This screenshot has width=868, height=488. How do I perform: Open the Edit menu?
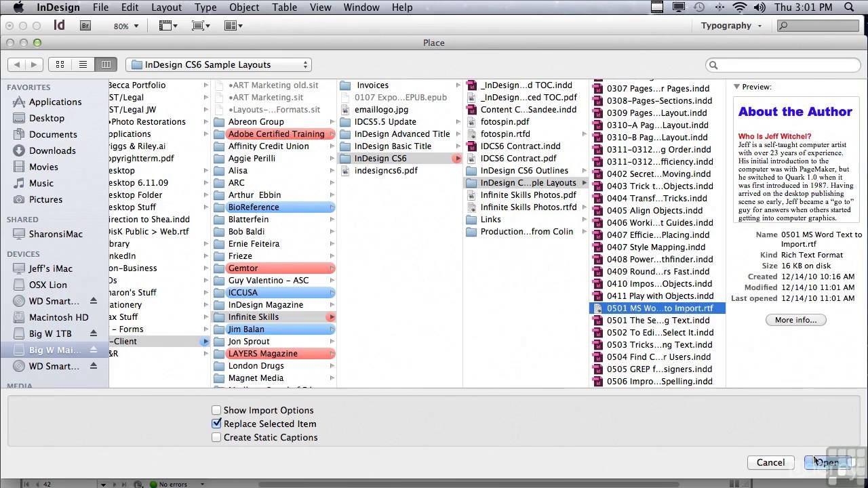click(x=130, y=7)
